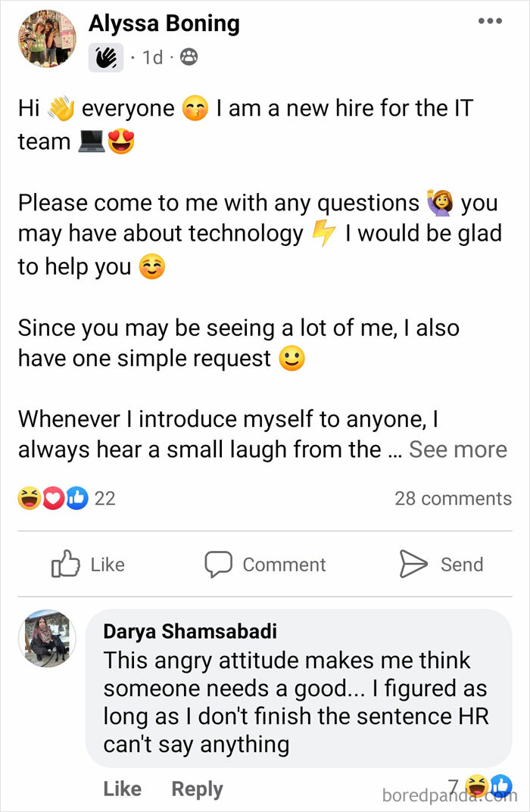Reply to Darya Shamsabadi's comment

point(197,789)
